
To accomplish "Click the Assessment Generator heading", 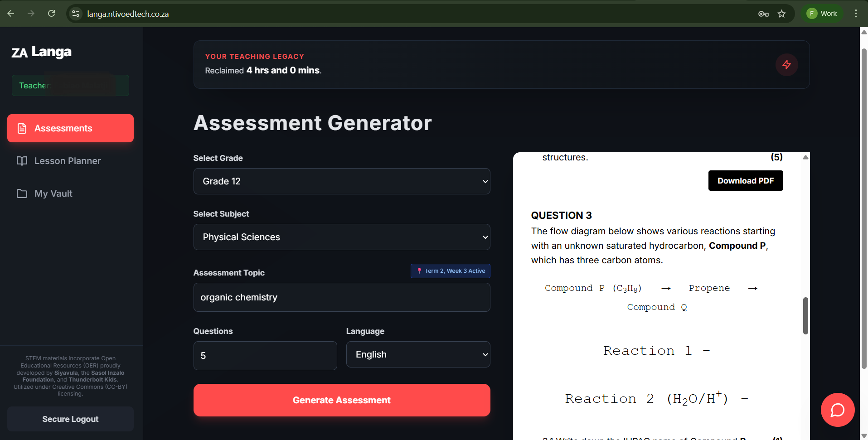I will click(313, 123).
